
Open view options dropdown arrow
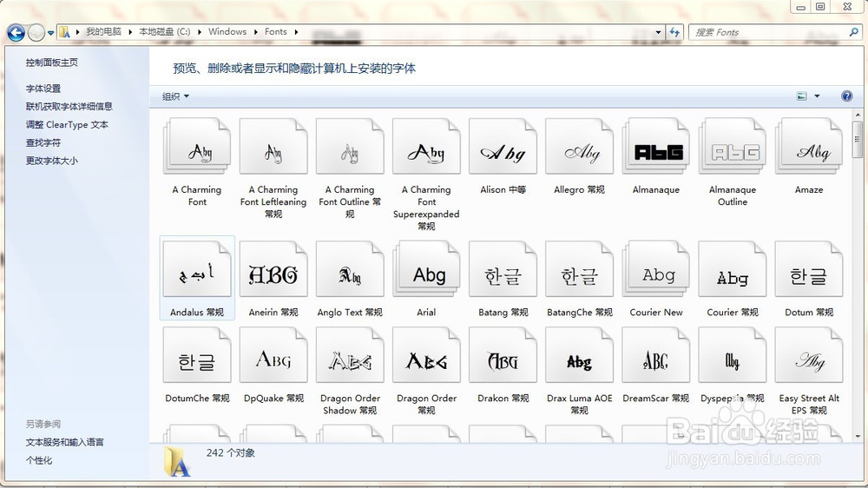coord(817,96)
